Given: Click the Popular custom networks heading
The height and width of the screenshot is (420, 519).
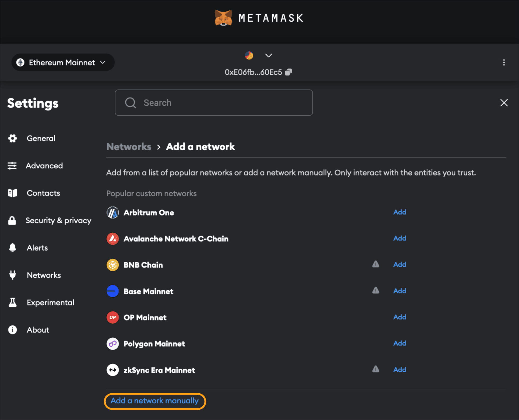Looking at the screenshot, I should 151,194.
